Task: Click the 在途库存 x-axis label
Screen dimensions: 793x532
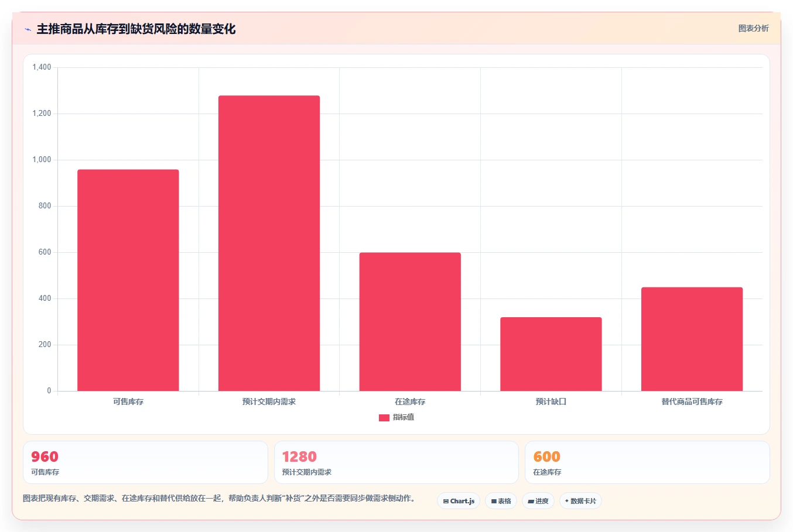Action: 410,401
